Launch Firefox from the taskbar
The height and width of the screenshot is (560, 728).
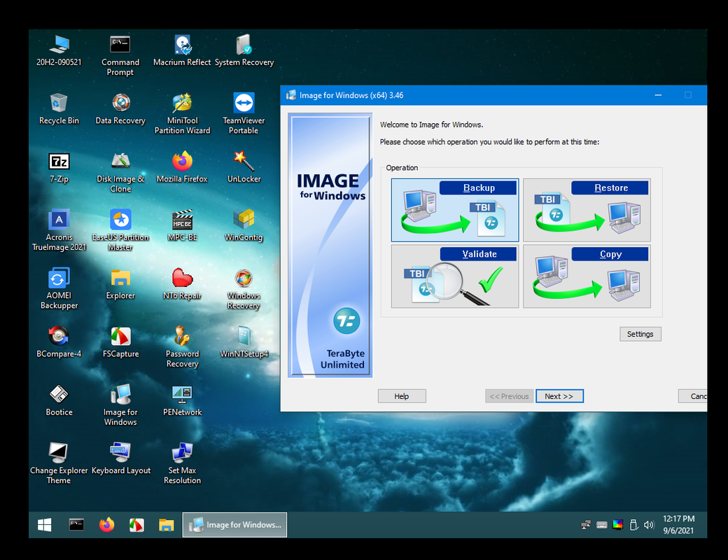pos(106,525)
